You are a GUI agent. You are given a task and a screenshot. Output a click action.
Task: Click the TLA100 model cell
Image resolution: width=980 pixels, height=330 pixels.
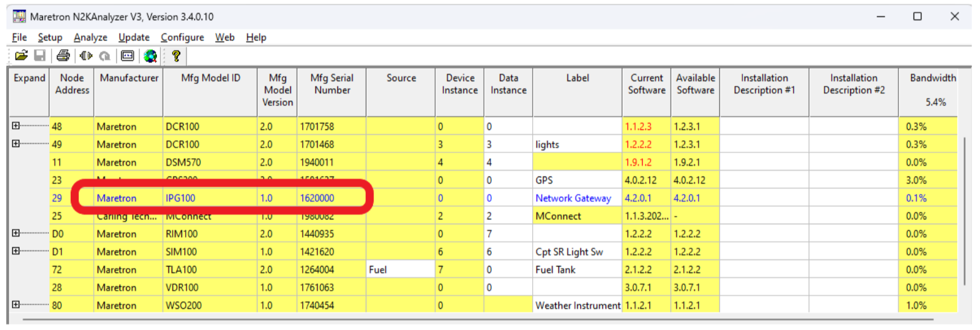point(210,269)
